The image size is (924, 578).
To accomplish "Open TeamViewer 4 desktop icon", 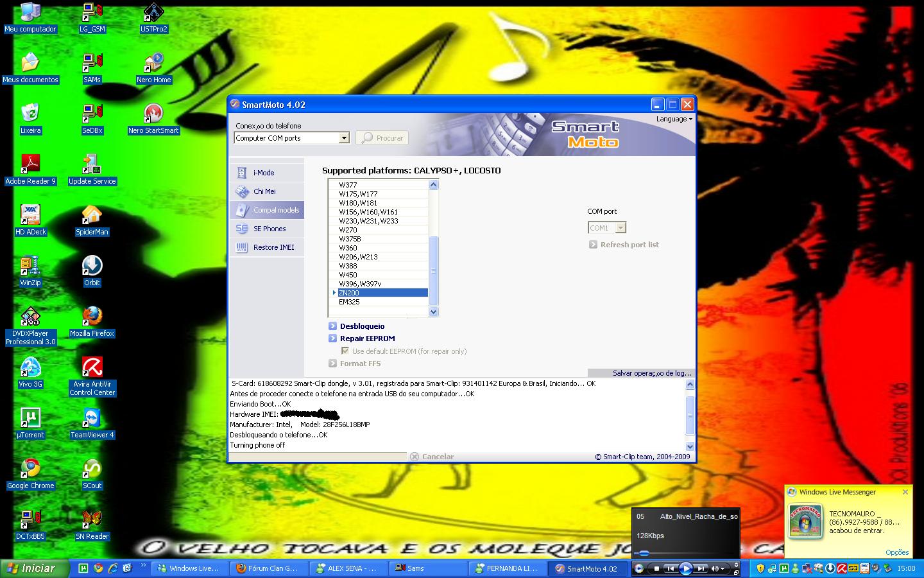I will tap(92, 424).
